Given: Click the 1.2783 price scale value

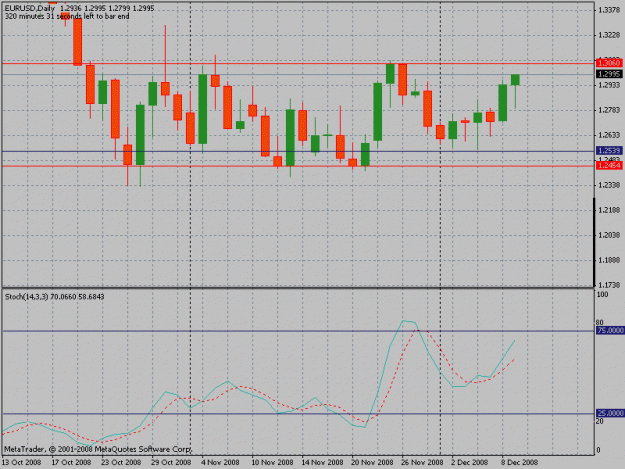Looking at the screenshot, I should pyautogui.click(x=609, y=110).
